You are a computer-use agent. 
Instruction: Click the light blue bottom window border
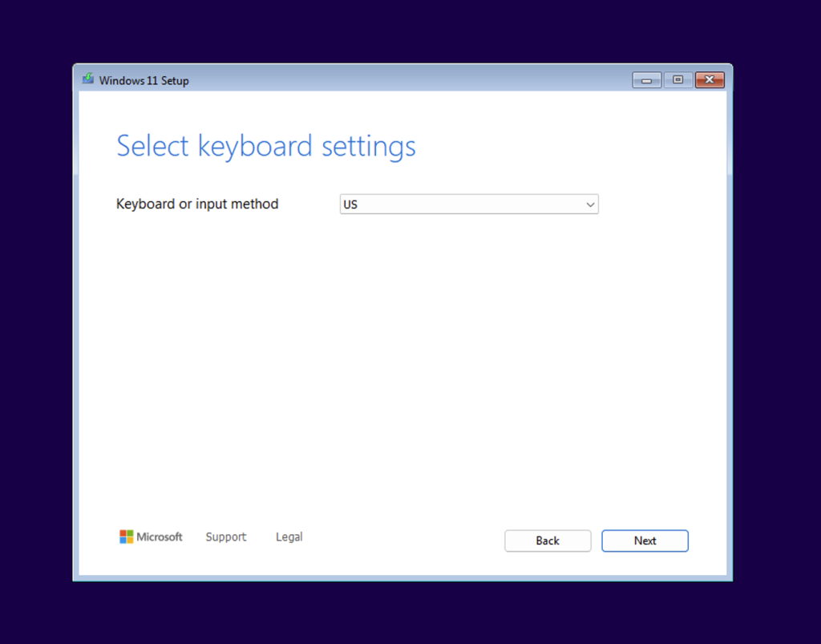tap(401, 577)
